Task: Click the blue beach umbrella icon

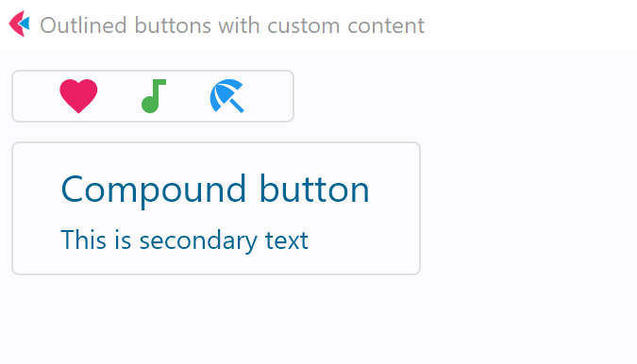Action: click(x=227, y=96)
